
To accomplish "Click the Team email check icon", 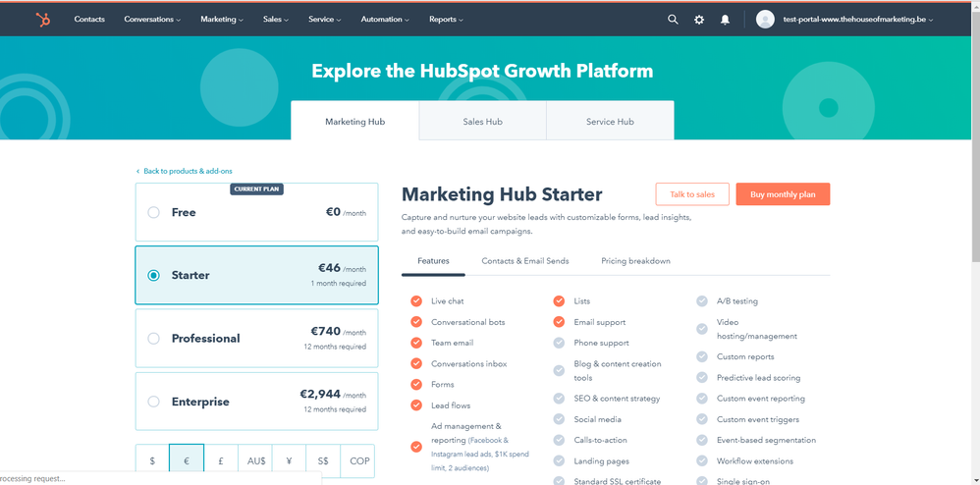I will [416, 343].
